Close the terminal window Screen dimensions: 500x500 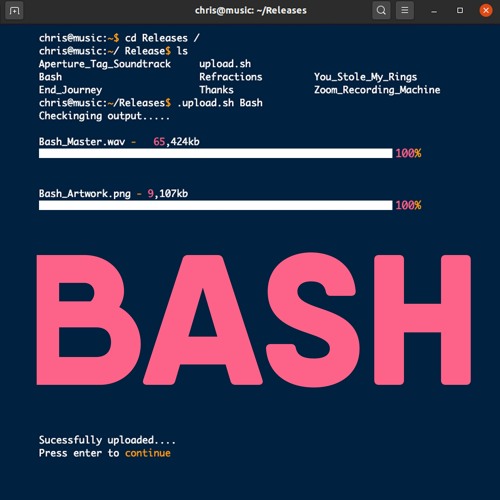coord(486,11)
